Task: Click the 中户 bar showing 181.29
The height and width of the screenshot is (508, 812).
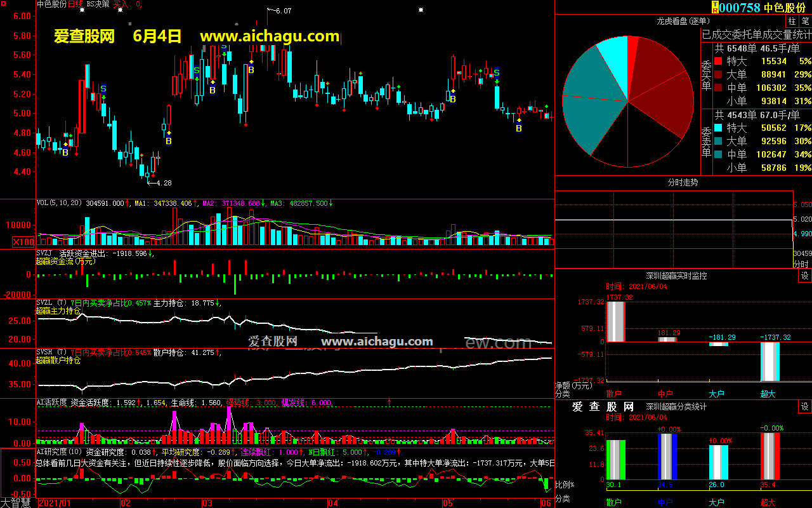Action: coord(667,339)
